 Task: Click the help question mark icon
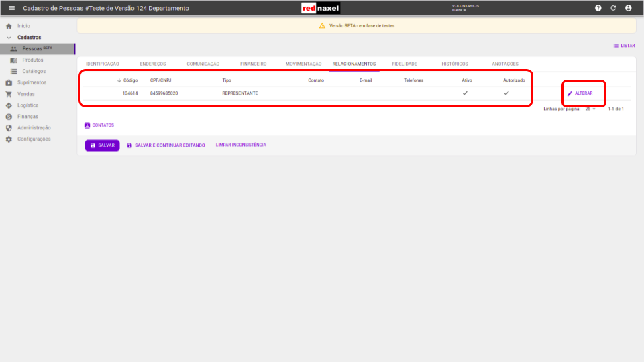(x=598, y=8)
